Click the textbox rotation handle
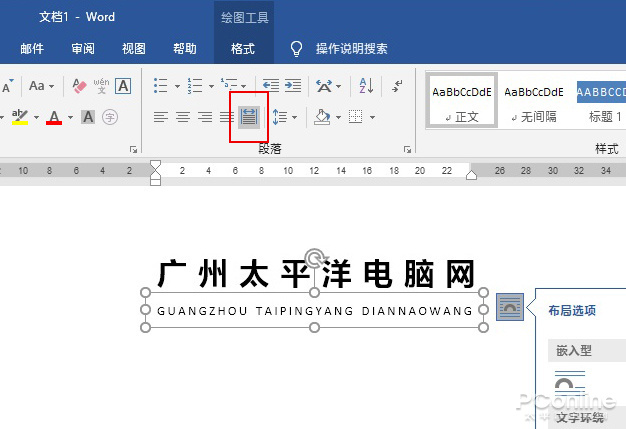Viewport: 626px width, 429px height. [315, 258]
